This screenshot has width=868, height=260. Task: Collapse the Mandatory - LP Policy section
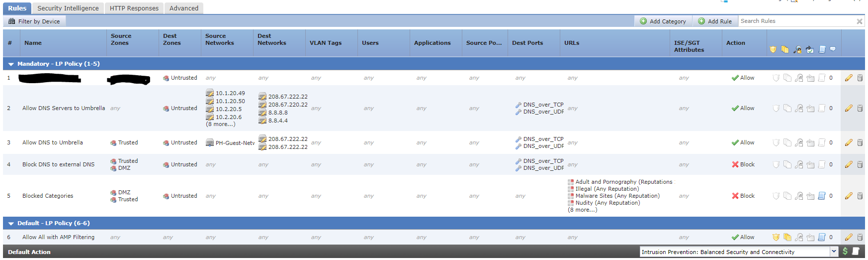click(11, 64)
